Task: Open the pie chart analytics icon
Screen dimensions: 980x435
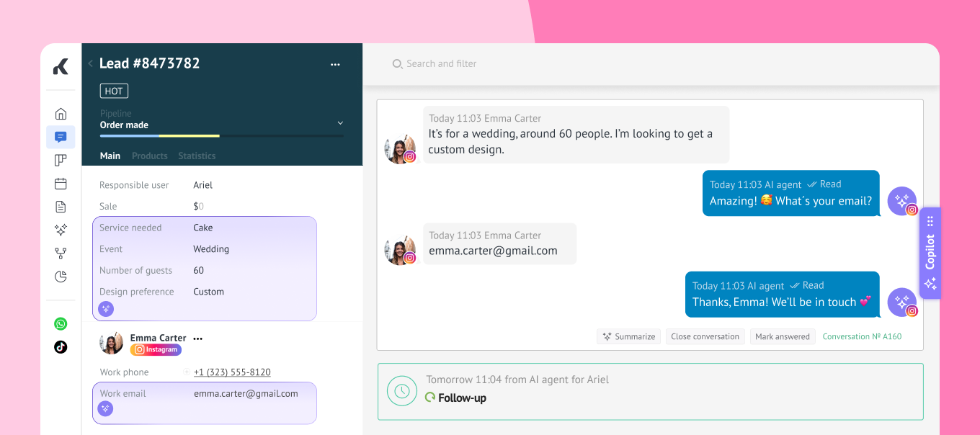Action: [x=61, y=277]
